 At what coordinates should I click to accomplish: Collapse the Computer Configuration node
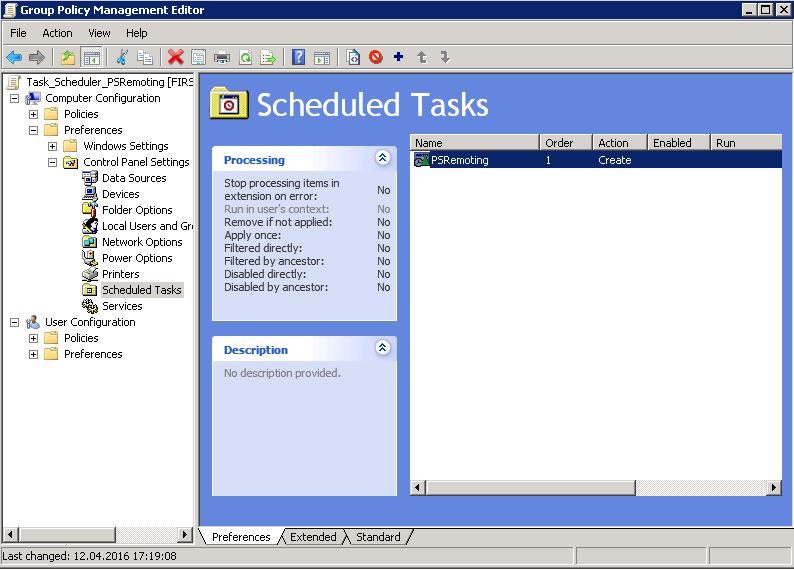15,98
